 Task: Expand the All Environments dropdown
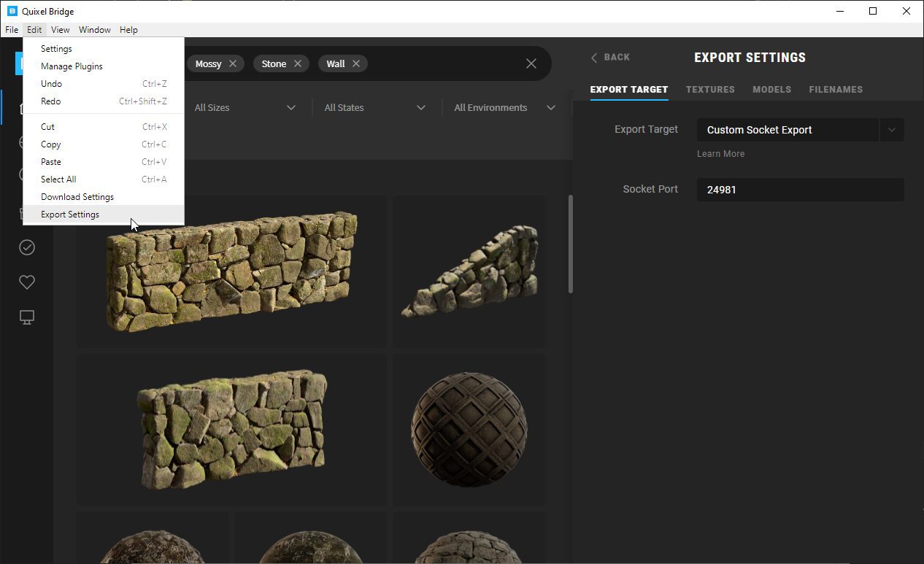click(x=504, y=107)
